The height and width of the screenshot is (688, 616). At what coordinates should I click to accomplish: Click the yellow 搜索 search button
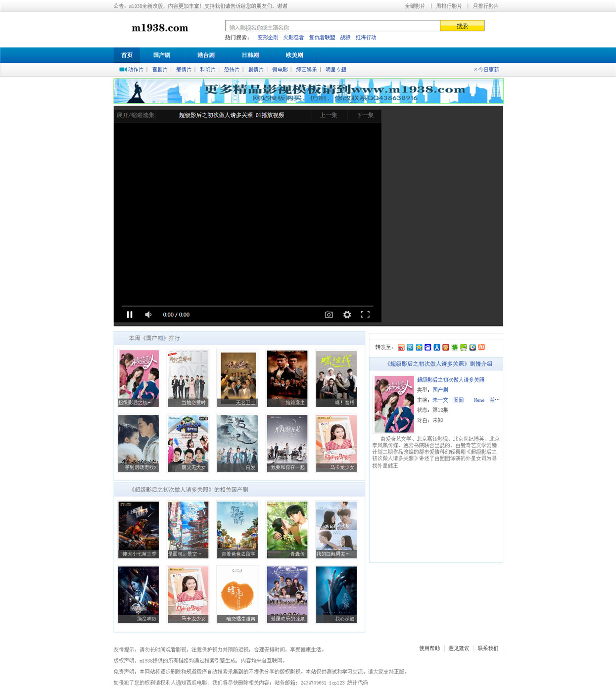click(462, 26)
